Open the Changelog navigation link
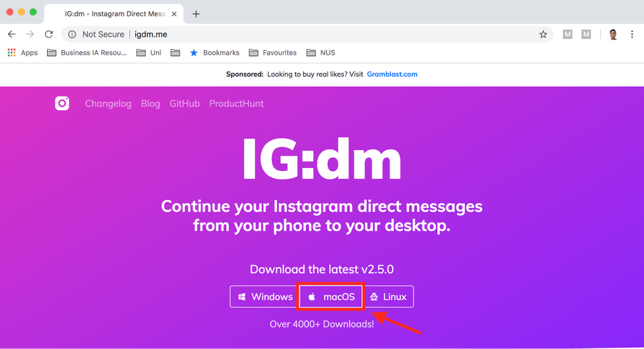This screenshot has height=349, width=644. 108,104
